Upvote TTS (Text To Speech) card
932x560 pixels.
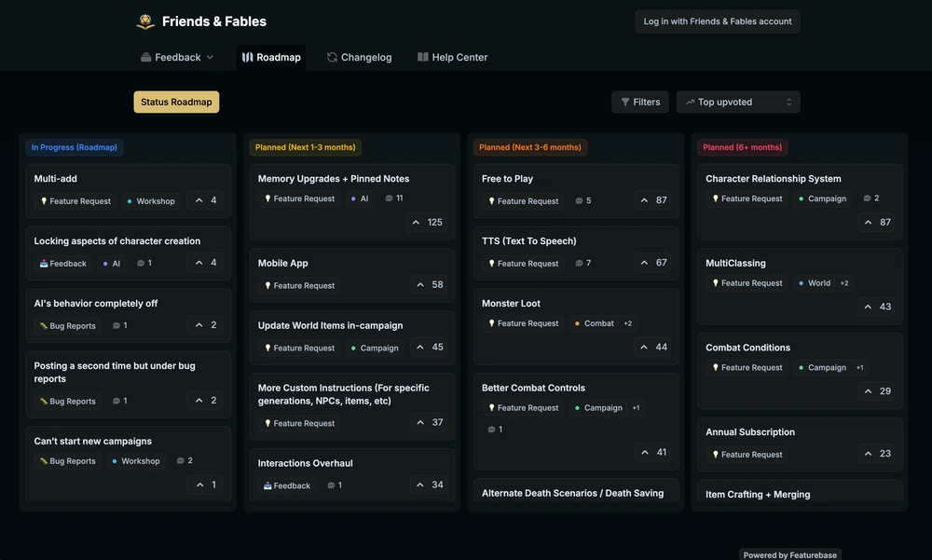[x=653, y=263]
